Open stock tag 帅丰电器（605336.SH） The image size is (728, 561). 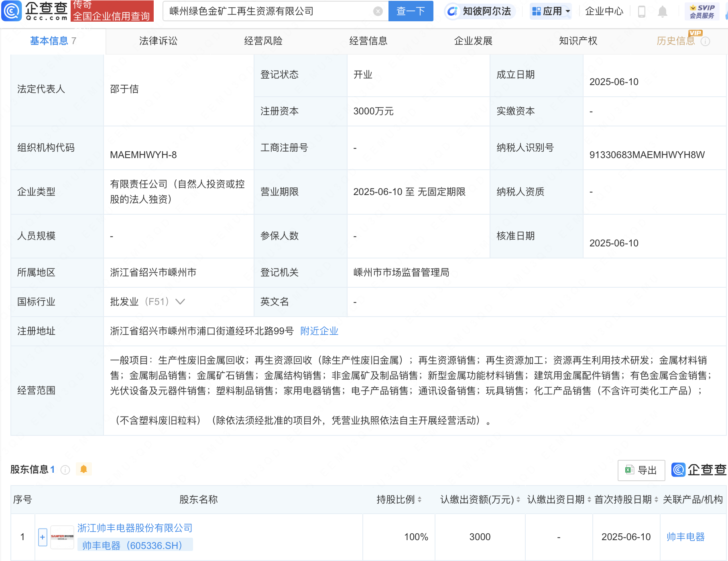click(135, 545)
